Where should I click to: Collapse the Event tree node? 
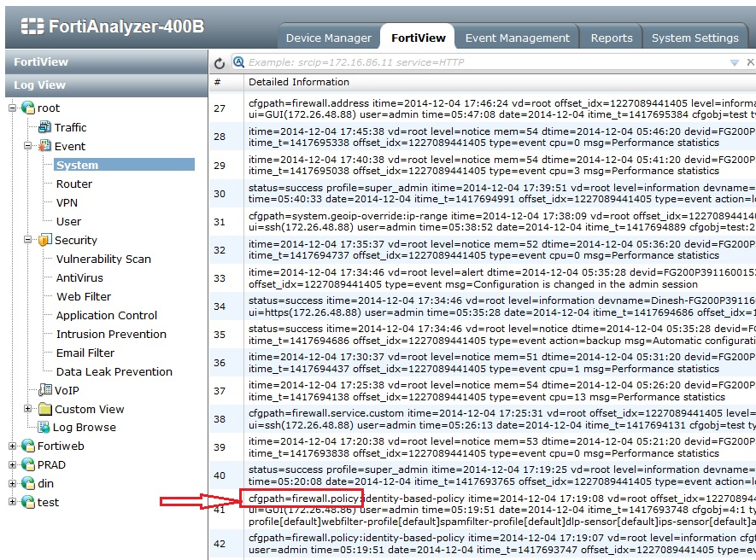[28, 146]
